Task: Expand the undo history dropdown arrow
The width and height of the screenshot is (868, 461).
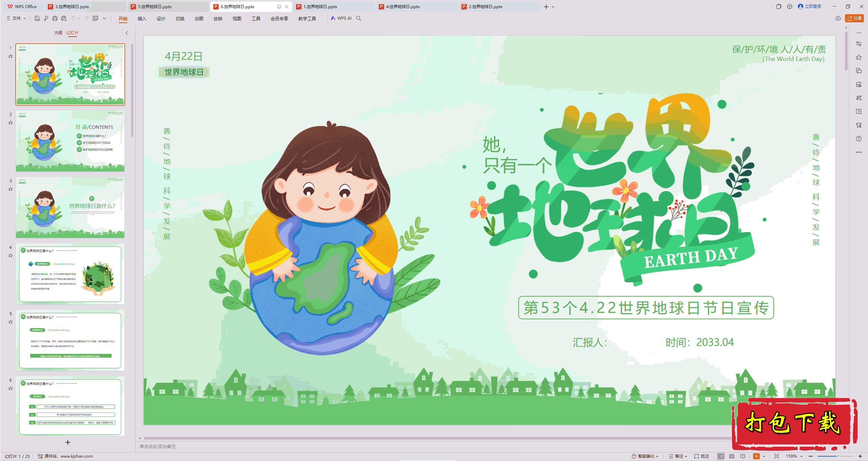Action: [79, 18]
